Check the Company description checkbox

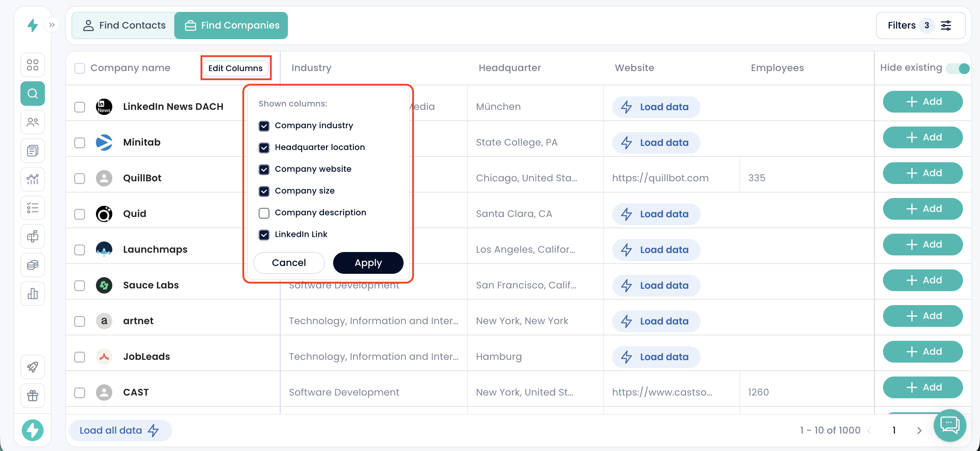coord(264,213)
